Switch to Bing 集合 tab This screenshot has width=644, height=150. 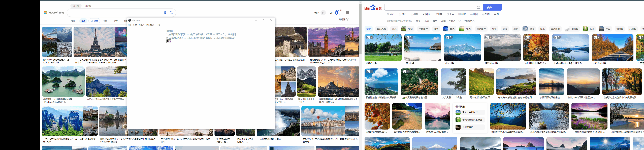point(94,21)
